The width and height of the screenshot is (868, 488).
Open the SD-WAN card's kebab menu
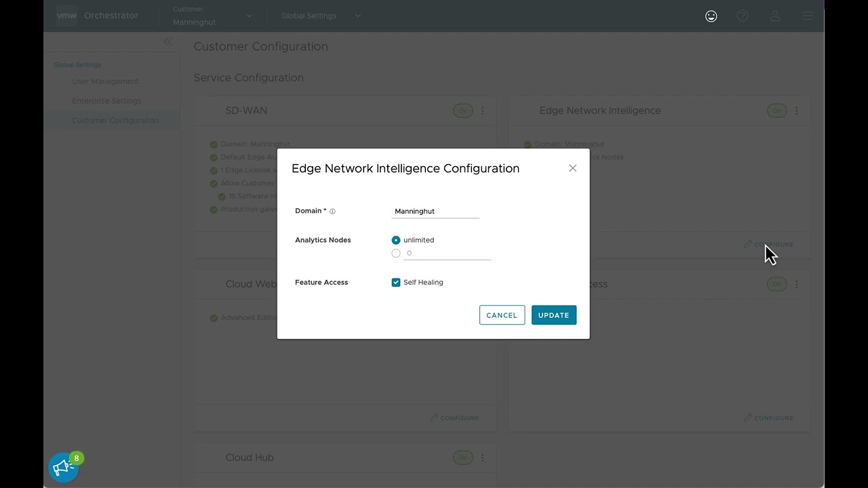click(482, 110)
